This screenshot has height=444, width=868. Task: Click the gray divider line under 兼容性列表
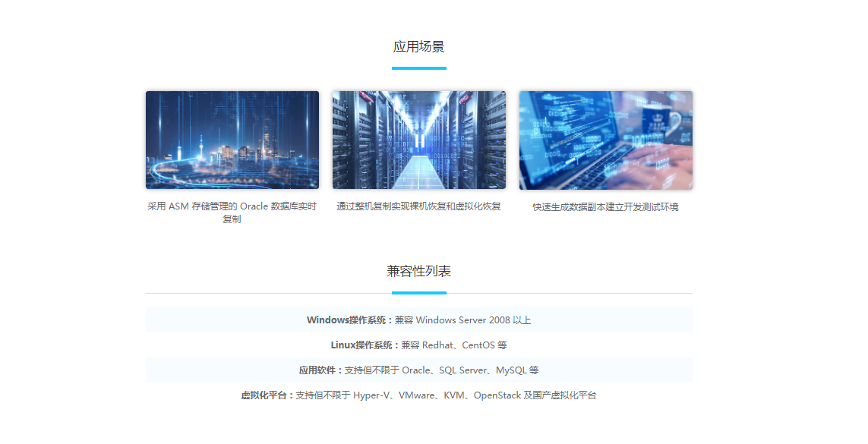point(266,293)
